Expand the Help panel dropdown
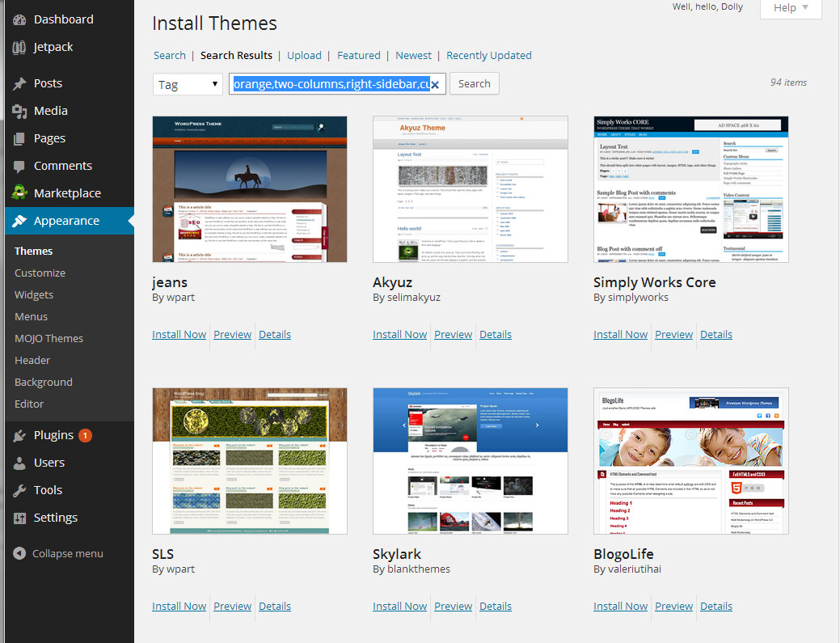This screenshot has width=840, height=643. click(x=791, y=8)
